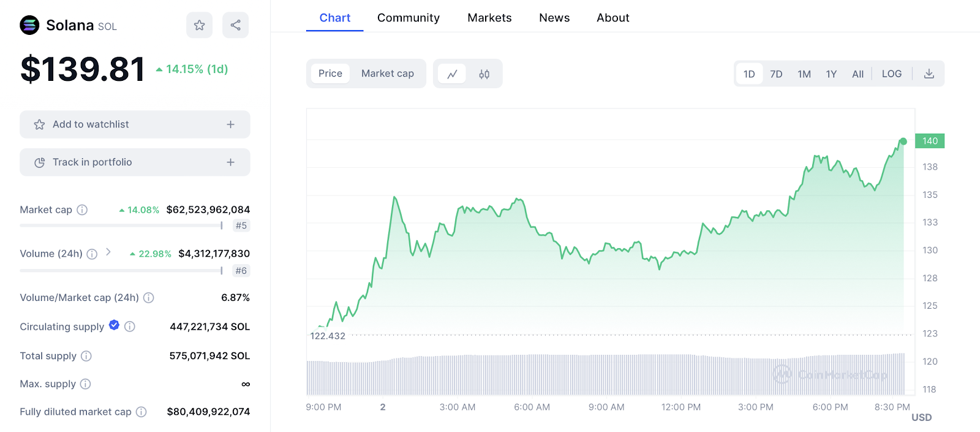Click the 22.98% volume change
Viewport: 980px width, 432px height.
pos(151,254)
